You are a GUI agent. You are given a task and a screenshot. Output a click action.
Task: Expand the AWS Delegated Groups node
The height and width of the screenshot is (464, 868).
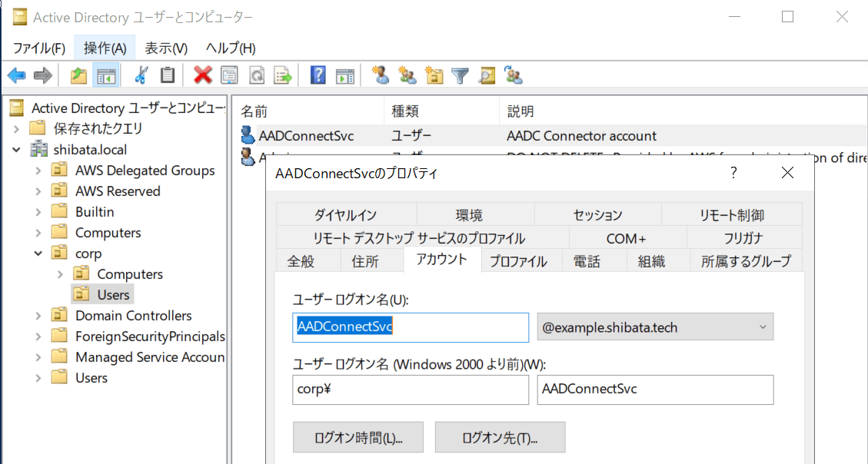coord(38,171)
